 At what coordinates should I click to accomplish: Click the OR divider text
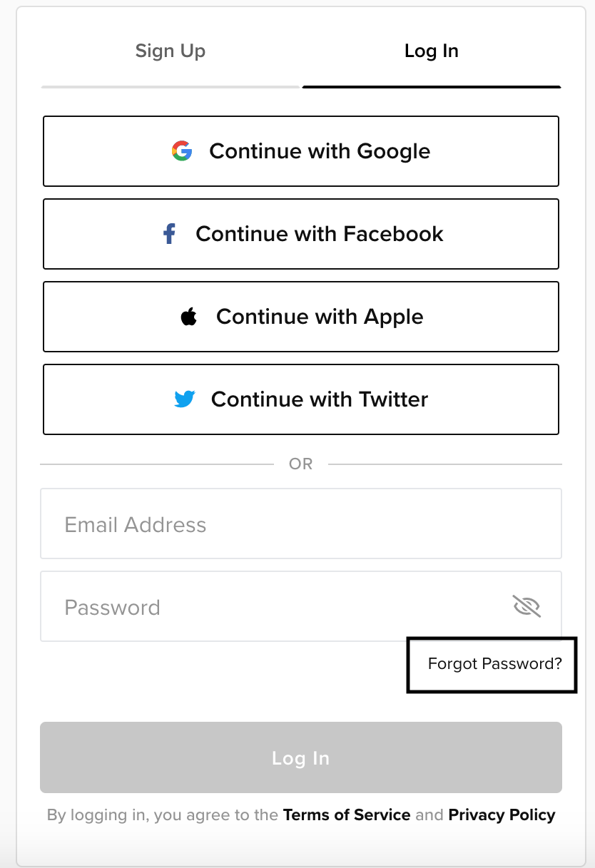point(300,464)
